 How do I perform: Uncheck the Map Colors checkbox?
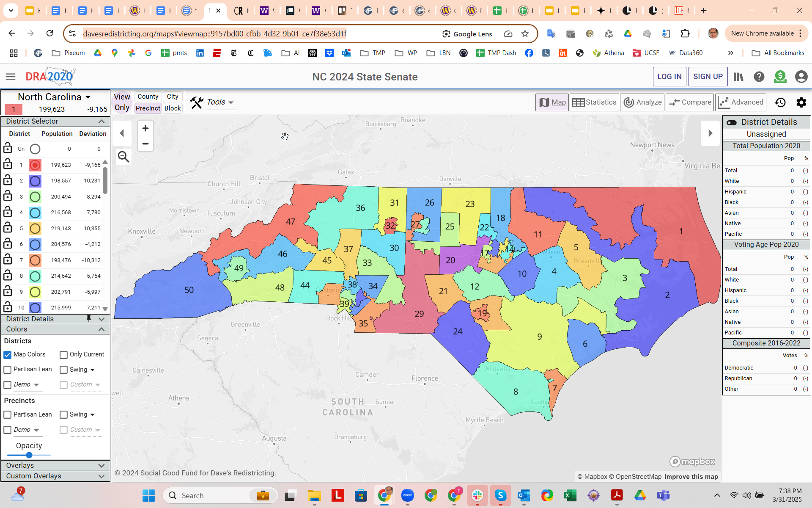point(8,355)
